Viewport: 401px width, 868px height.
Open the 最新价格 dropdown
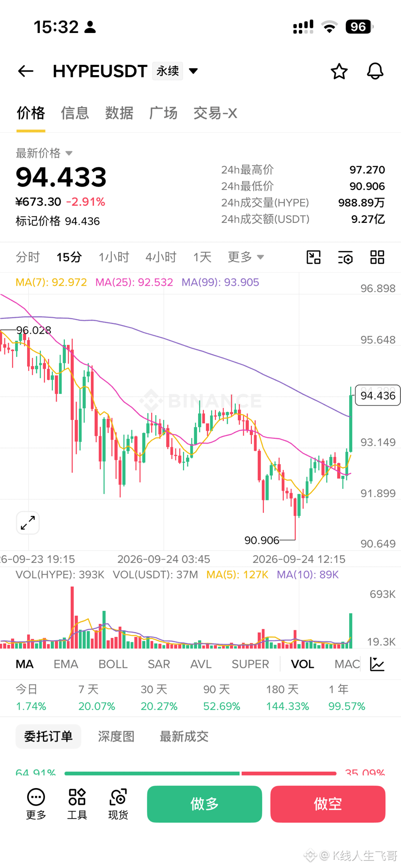point(44,153)
